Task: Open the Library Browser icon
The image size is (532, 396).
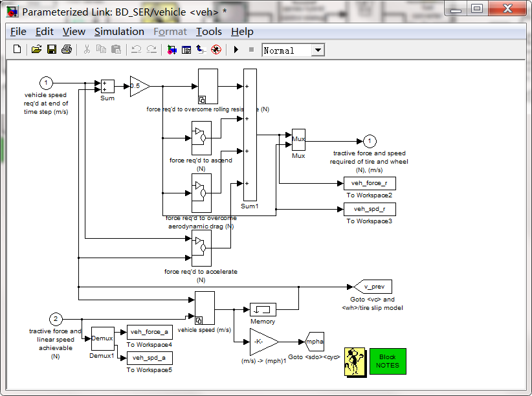Action: click(x=172, y=50)
